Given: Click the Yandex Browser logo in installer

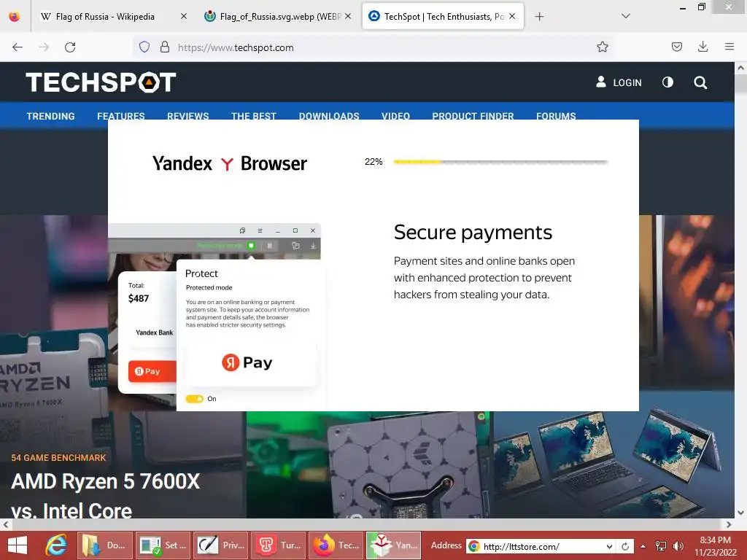Looking at the screenshot, I should click(x=230, y=163).
